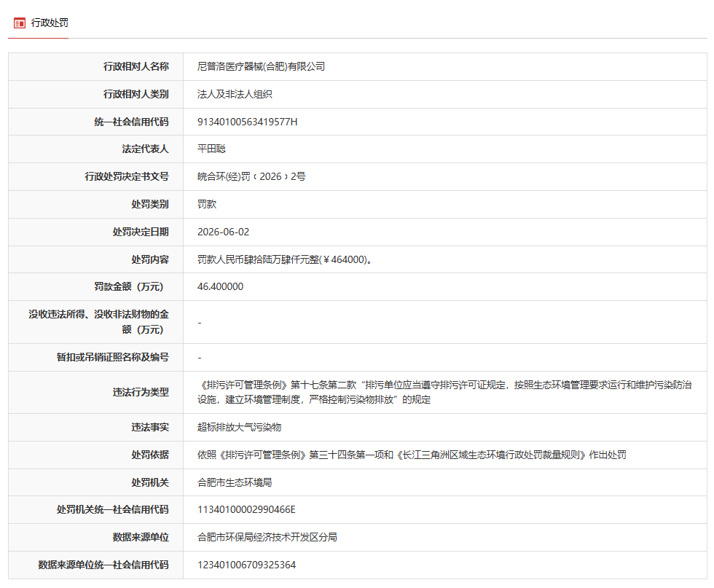Select the 行政处罚 tab heading
Viewport: 714px width, 588px height.
point(50,23)
